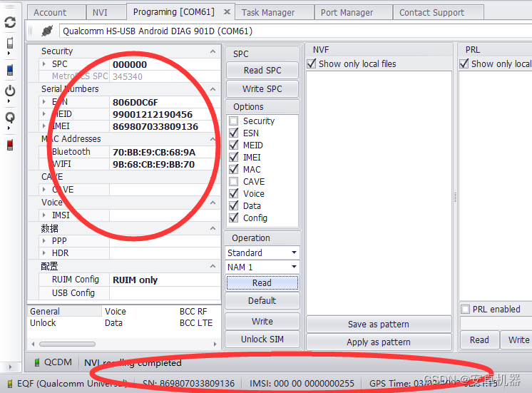Click the Read SPC button
The image size is (532, 393).
point(262,70)
